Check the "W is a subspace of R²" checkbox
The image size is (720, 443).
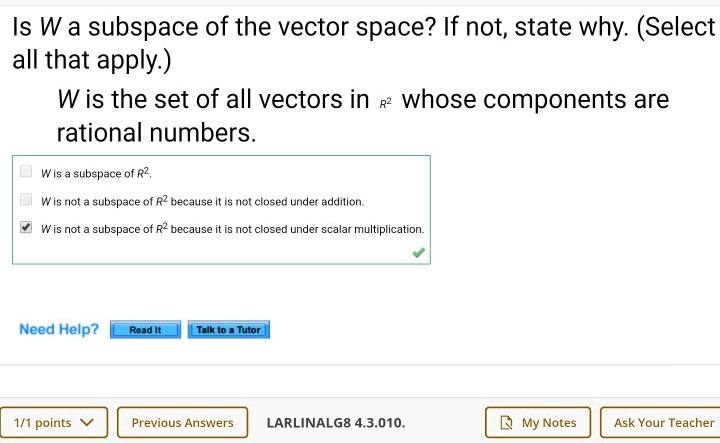(26, 172)
